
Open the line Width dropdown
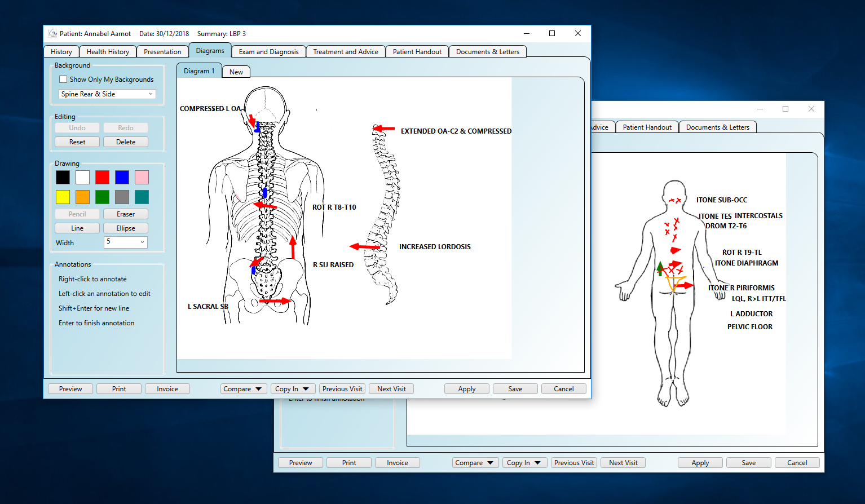(x=125, y=242)
